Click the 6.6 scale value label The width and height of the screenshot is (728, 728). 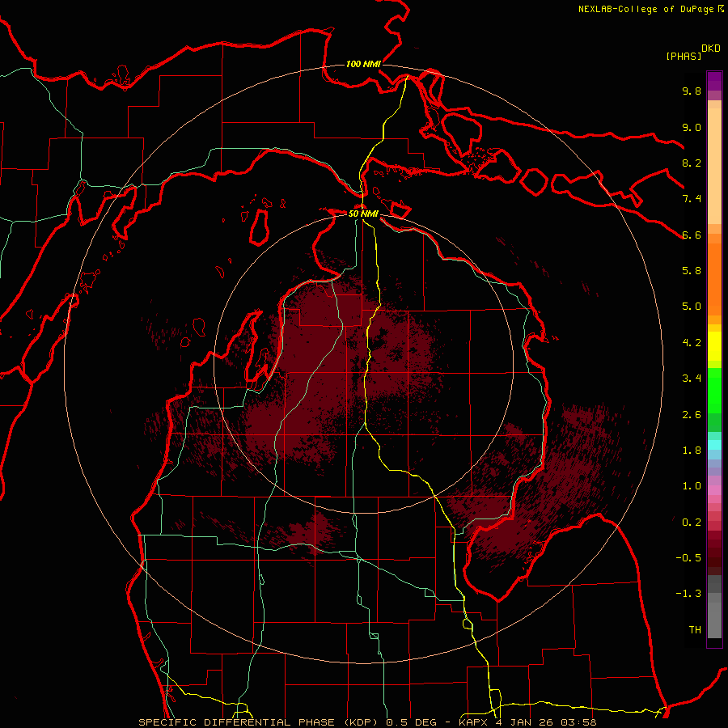[x=692, y=235]
